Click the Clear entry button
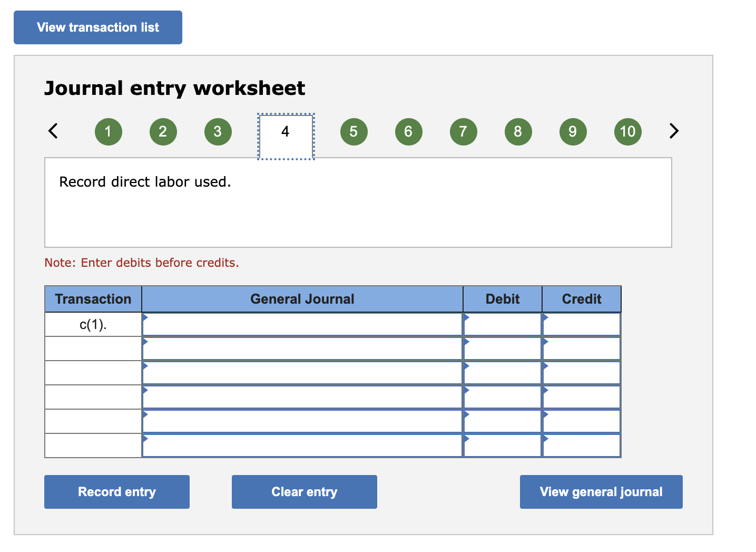Screen dimensions: 756x552 pyautogui.click(x=304, y=491)
